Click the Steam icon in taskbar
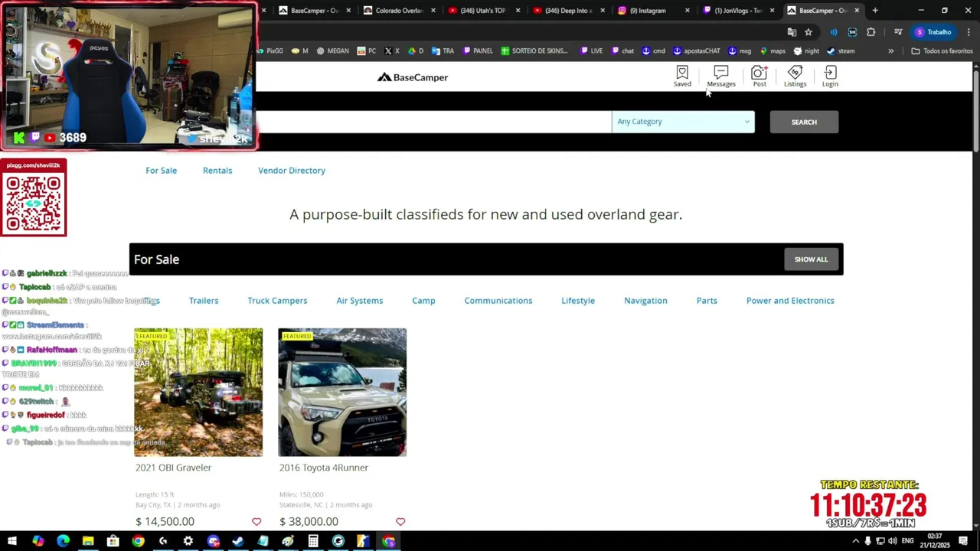This screenshot has height=551, width=980. point(238,541)
